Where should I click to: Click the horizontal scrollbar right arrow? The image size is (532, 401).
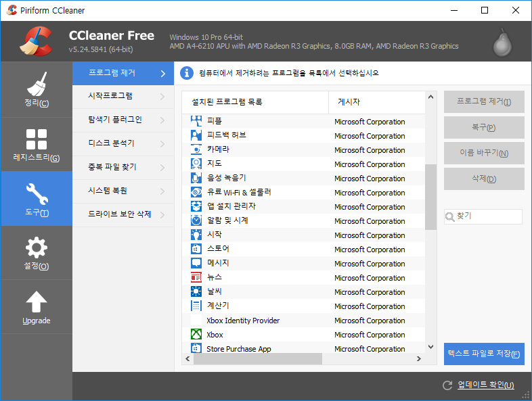pos(419,358)
